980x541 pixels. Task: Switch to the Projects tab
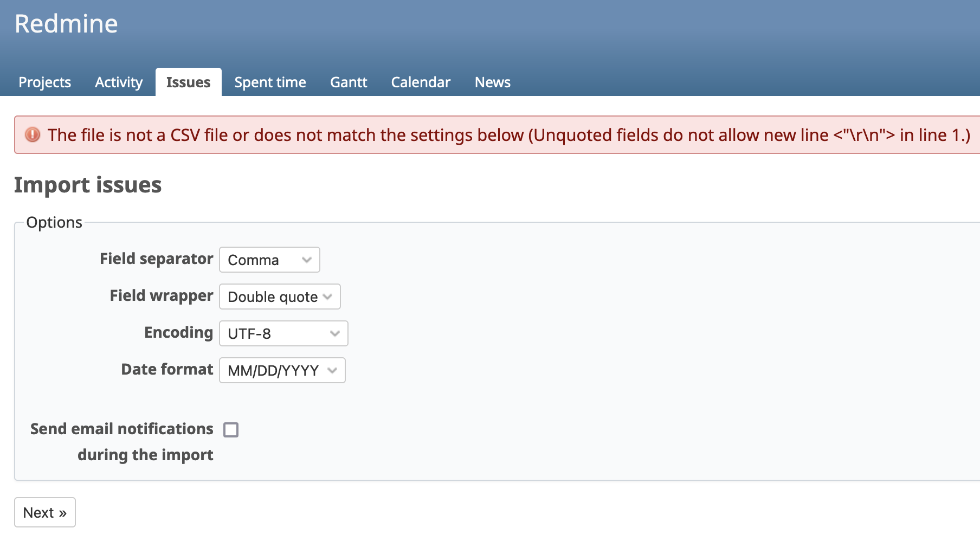pos(45,82)
